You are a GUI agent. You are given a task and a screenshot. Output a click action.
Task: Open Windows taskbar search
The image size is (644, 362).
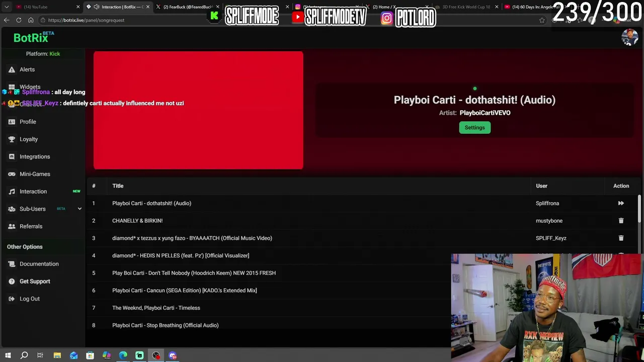tap(24, 355)
